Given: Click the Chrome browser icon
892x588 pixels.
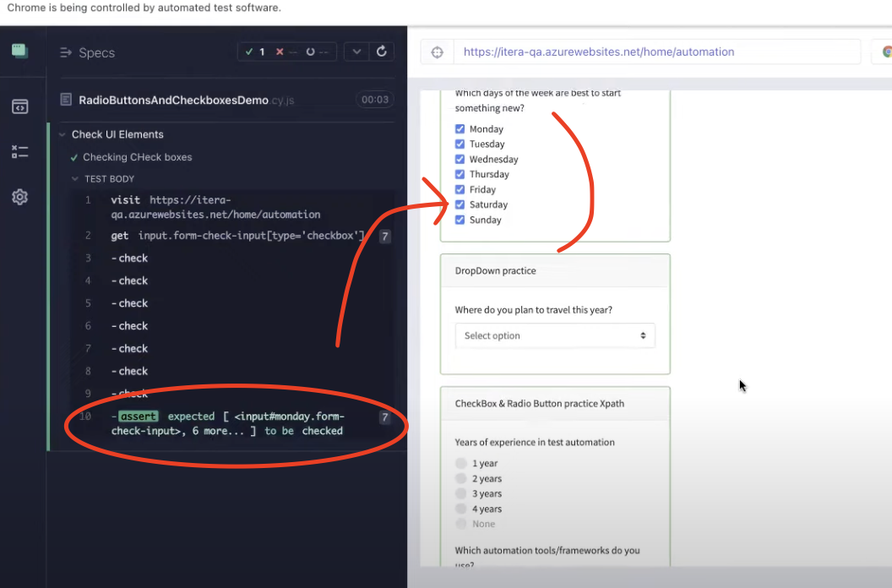Looking at the screenshot, I should [x=886, y=52].
